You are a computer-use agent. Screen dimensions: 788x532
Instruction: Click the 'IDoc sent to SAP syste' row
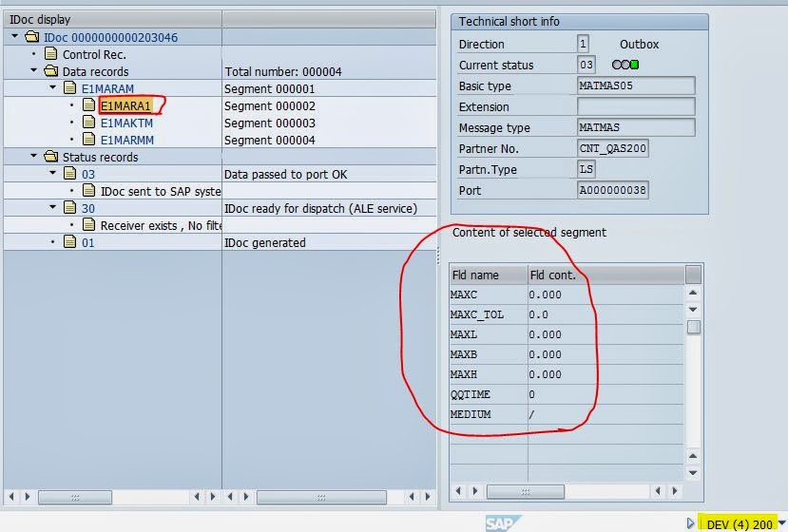pyautogui.click(x=161, y=191)
